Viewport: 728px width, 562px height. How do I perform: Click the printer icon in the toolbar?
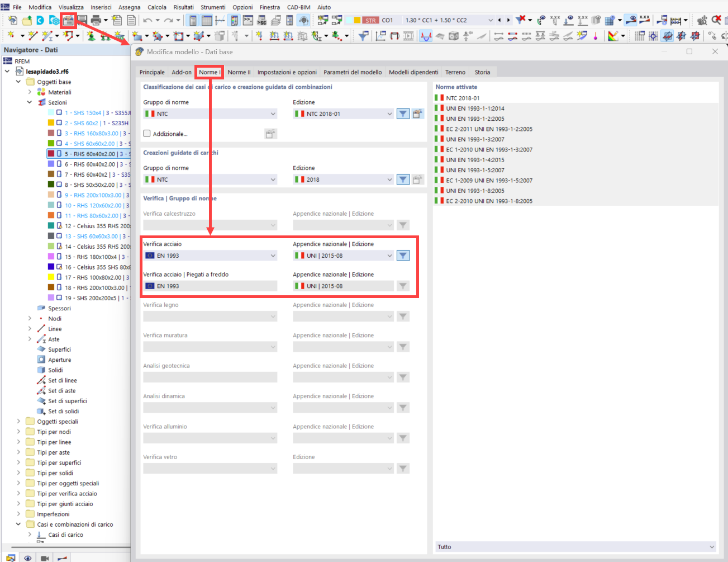coord(96,20)
